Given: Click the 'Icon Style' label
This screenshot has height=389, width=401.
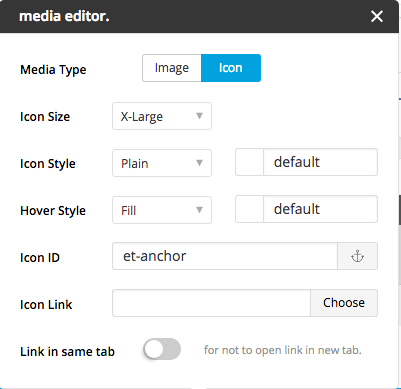Looking at the screenshot, I should [x=48, y=164].
